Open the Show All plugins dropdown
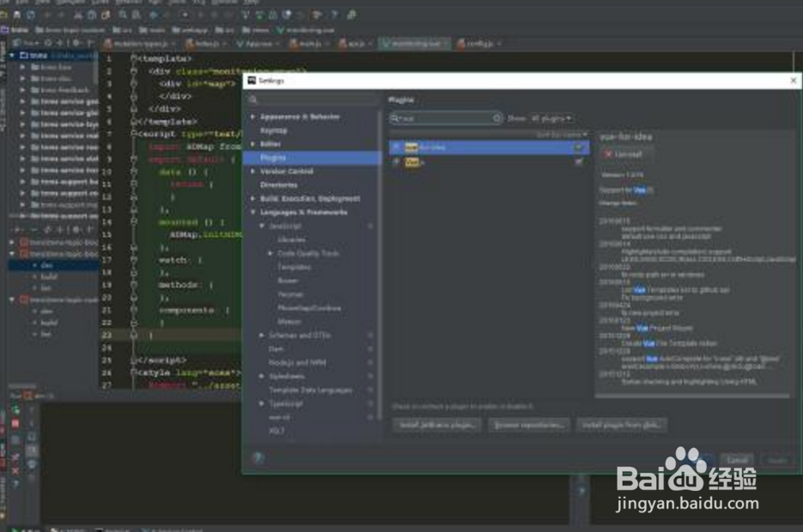This screenshot has width=803, height=532. [x=551, y=118]
